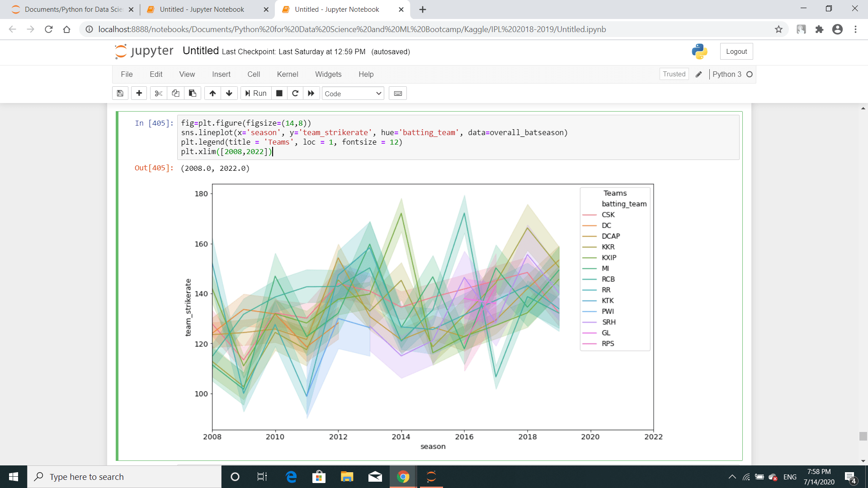Paste cells below icon
Viewport: 868px width, 488px height.
coord(193,94)
